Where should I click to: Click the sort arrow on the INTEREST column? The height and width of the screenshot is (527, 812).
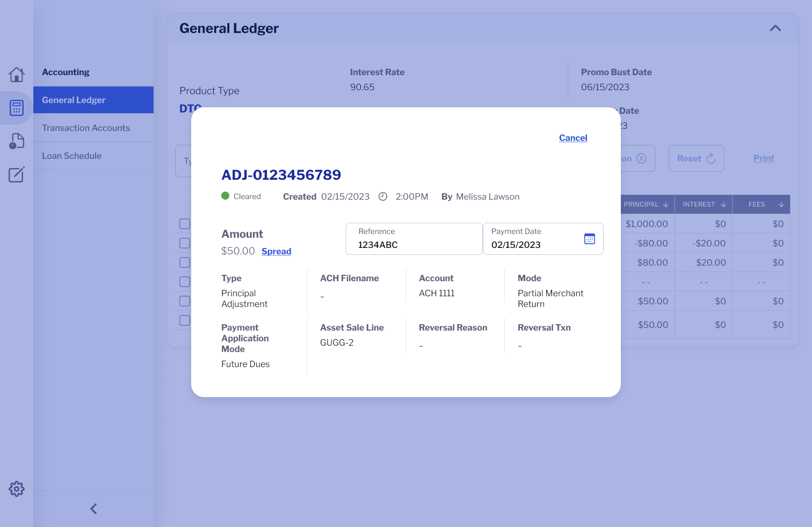pos(722,204)
